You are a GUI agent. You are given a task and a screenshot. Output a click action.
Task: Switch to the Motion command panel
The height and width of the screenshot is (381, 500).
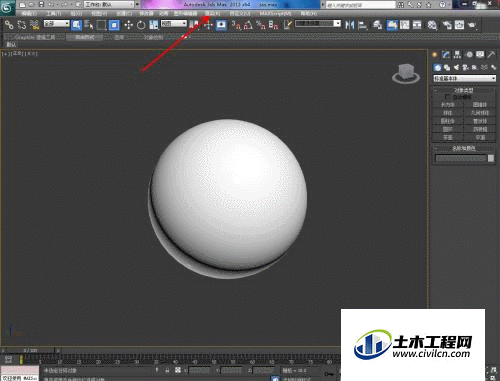[469, 55]
